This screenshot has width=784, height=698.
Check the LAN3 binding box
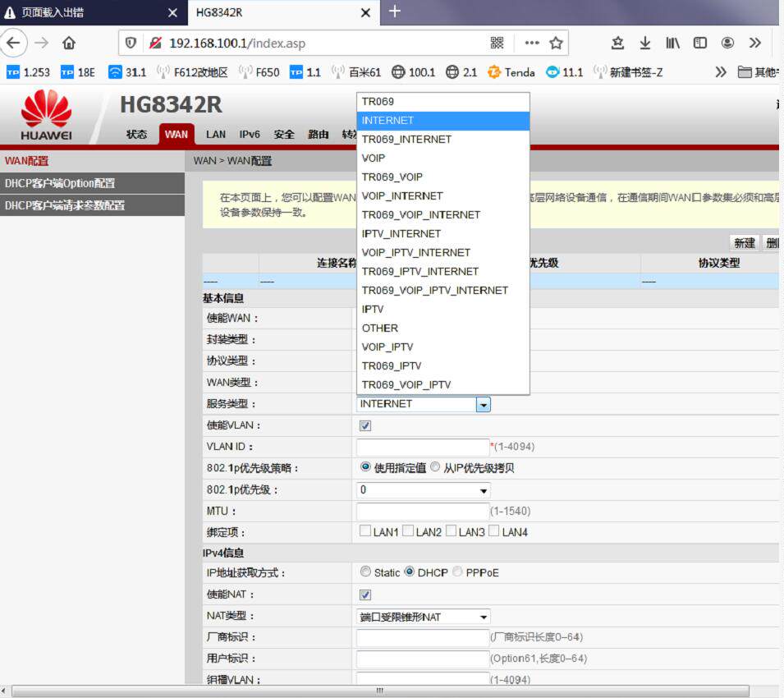coord(451,530)
